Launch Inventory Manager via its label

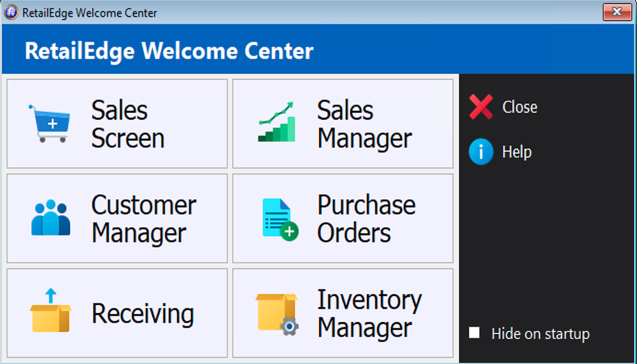[x=369, y=314]
